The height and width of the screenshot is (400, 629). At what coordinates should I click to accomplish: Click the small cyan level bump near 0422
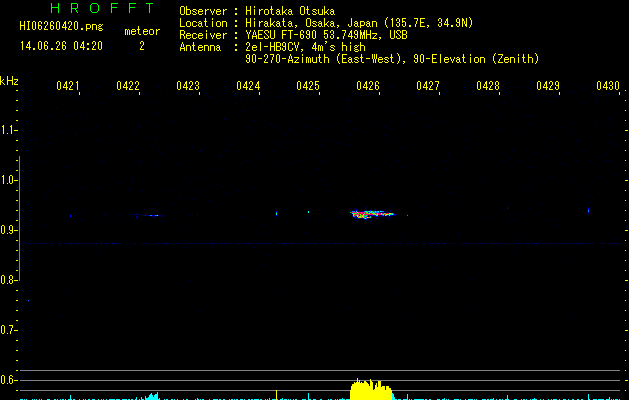point(152,396)
